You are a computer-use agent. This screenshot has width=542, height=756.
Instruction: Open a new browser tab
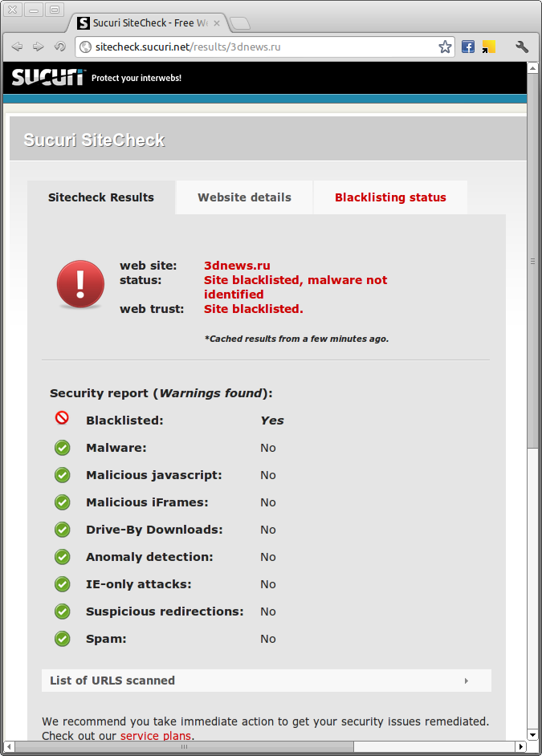[239, 23]
